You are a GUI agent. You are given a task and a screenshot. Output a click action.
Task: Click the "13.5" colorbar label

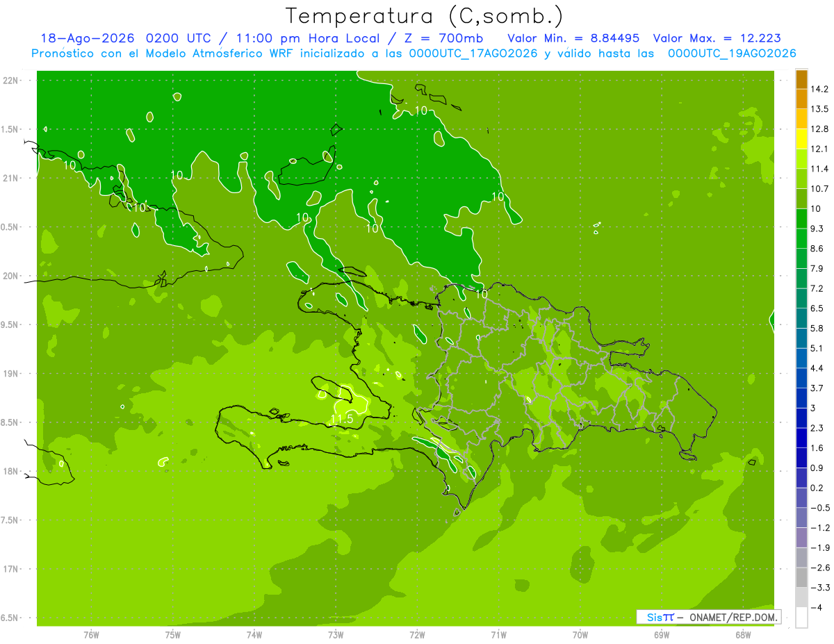[x=819, y=109]
